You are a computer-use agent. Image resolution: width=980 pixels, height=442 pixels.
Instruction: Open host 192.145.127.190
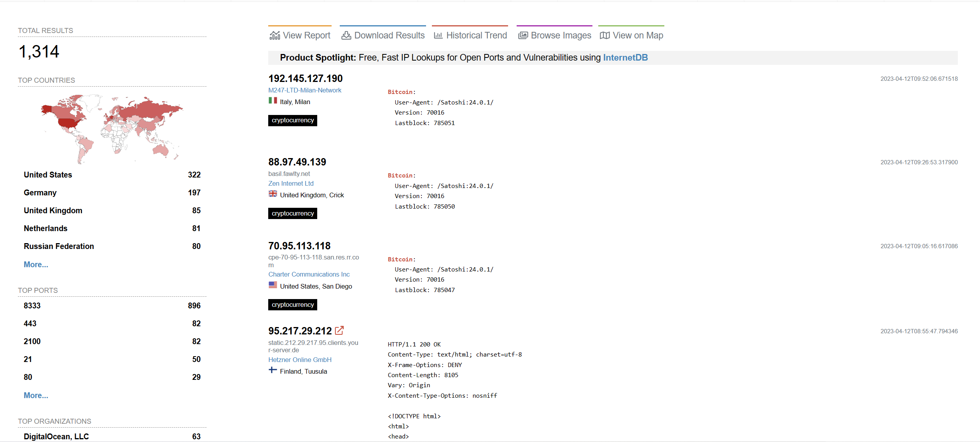pos(305,78)
